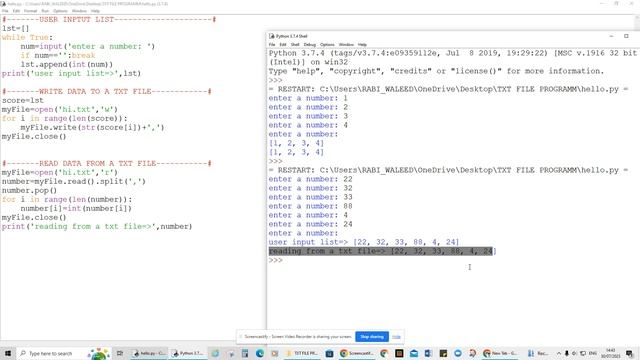Open the notification center icon
The width and height of the screenshot is (640, 360).
(630, 353)
